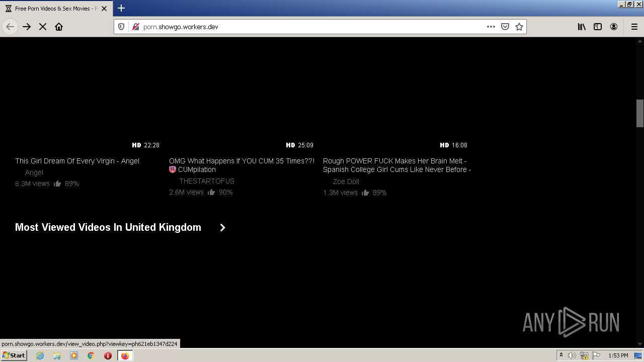Go forward with the Forward arrow button
The height and width of the screenshot is (362, 644).
[27, 27]
